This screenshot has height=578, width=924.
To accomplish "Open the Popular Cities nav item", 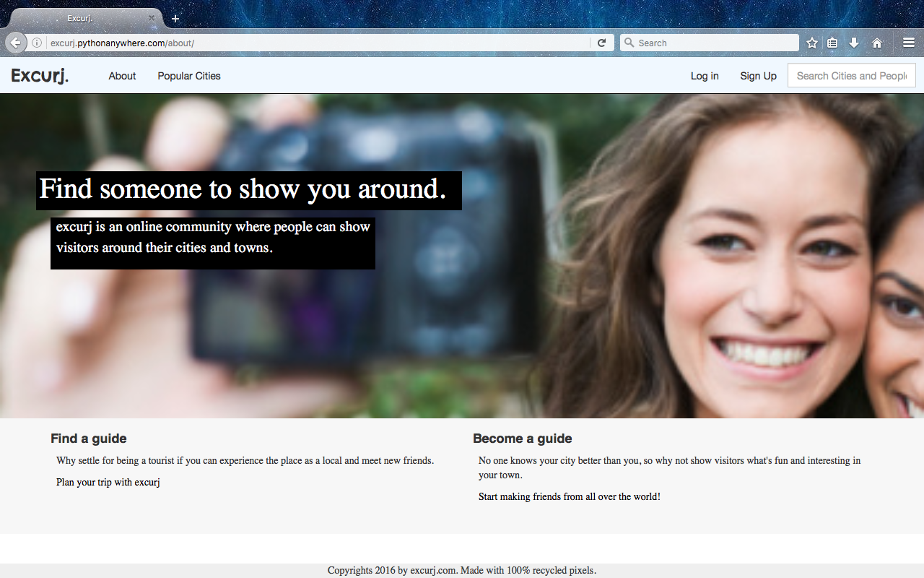I will 189,76.
